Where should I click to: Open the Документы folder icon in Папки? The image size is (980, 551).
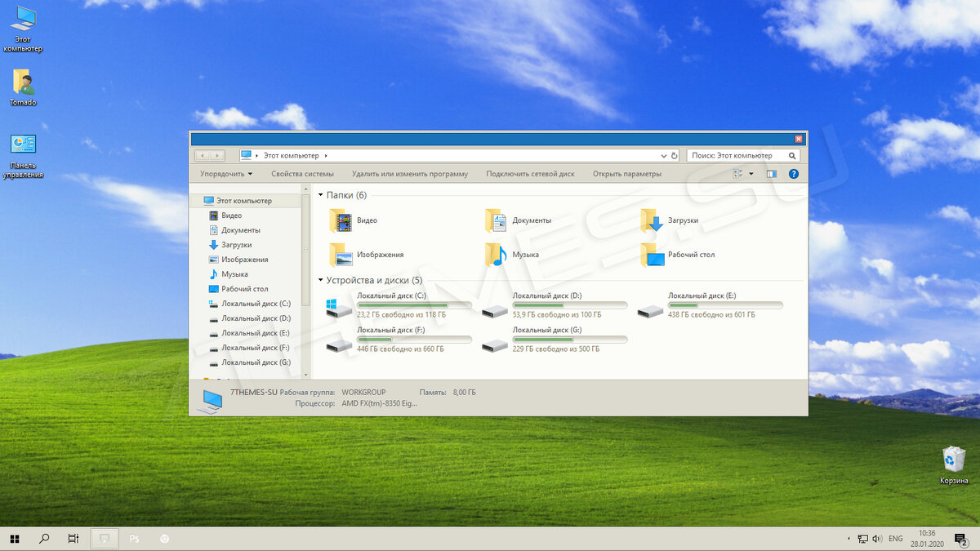(496, 220)
